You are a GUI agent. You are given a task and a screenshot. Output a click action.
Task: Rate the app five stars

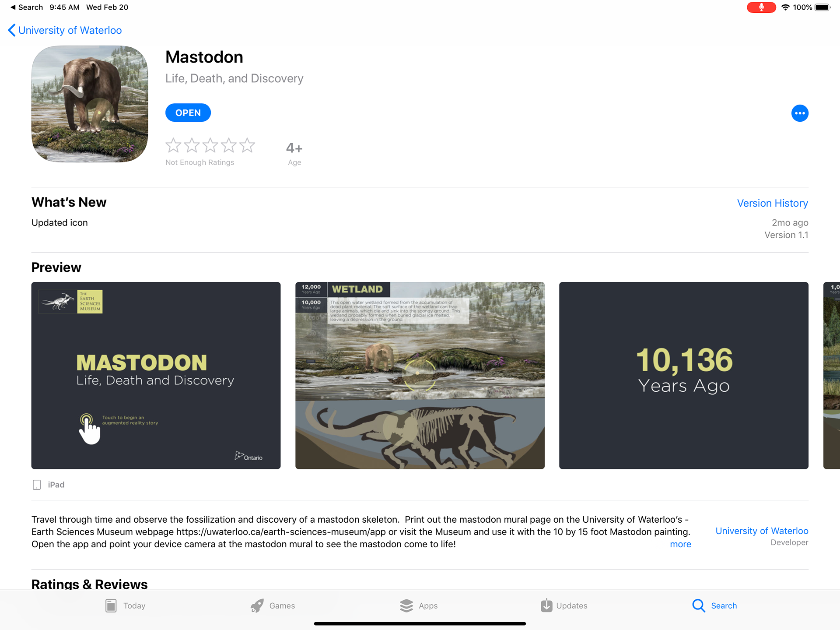tap(247, 145)
